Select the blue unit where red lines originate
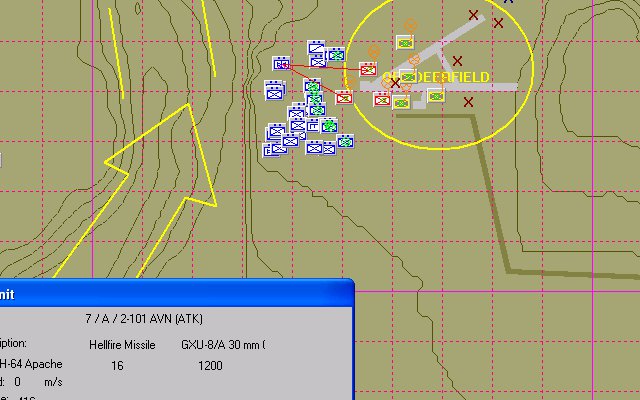Image resolution: width=640 pixels, height=400 pixels. [x=282, y=64]
